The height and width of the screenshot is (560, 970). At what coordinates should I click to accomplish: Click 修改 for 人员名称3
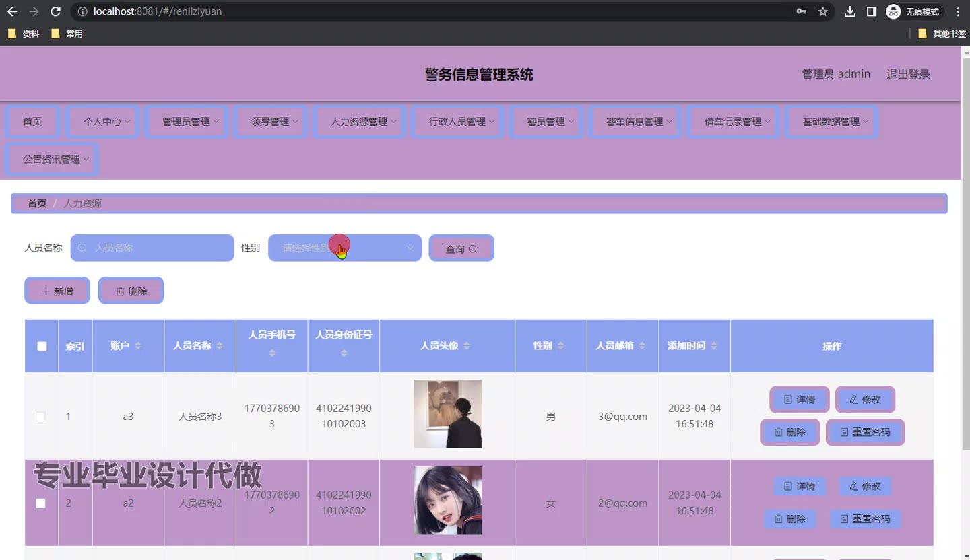(865, 400)
